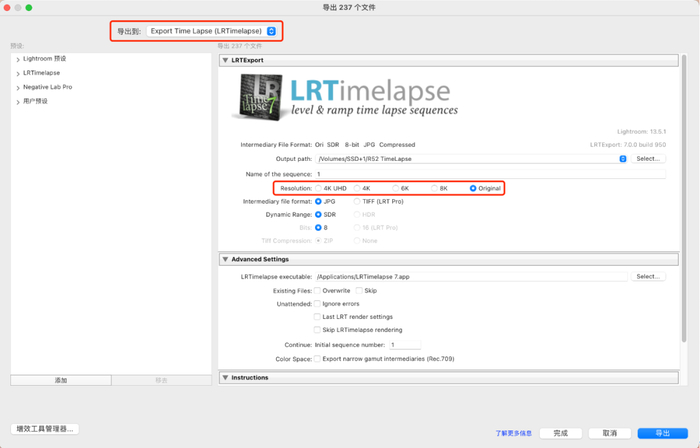This screenshot has width=700, height=448.
Task: Select 4K UHD resolution
Action: [318, 188]
